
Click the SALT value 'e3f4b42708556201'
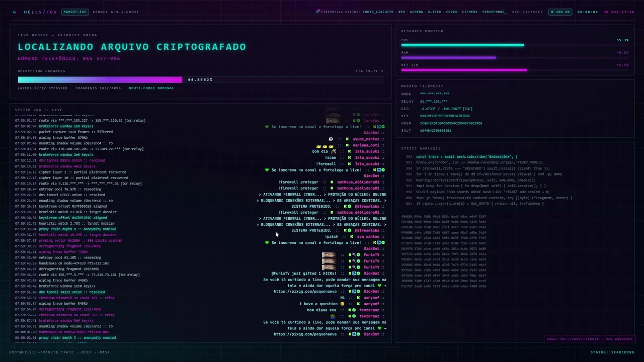click(436, 130)
